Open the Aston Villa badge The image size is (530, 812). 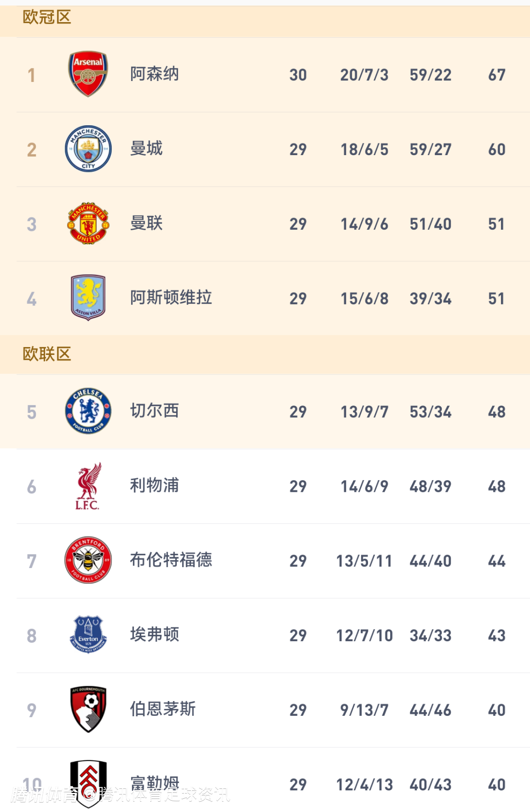(x=88, y=298)
